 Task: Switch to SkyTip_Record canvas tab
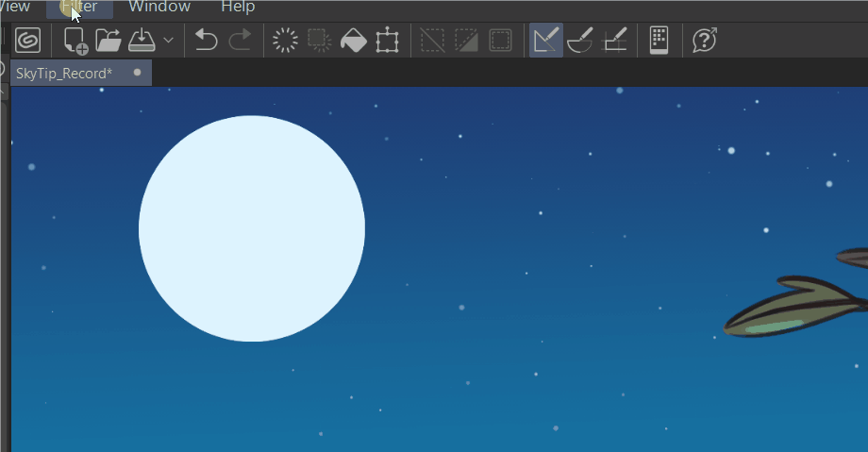(81, 73)
